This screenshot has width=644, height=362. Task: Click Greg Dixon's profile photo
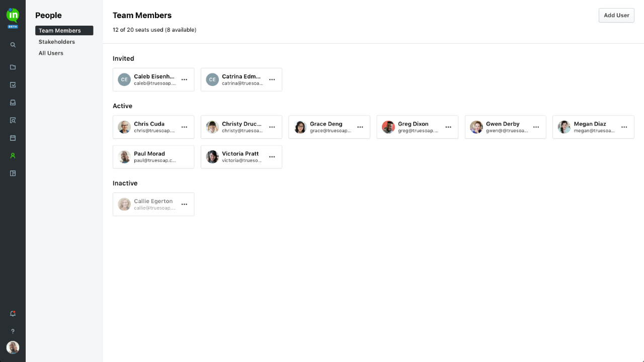(x=388, y=127)
